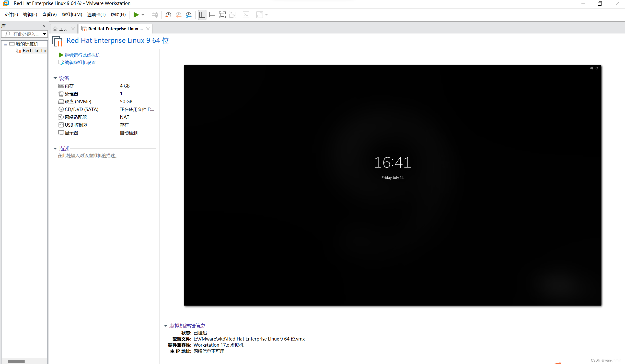
Task: Click the display value 自动检测
Action: tap(128, 133)
